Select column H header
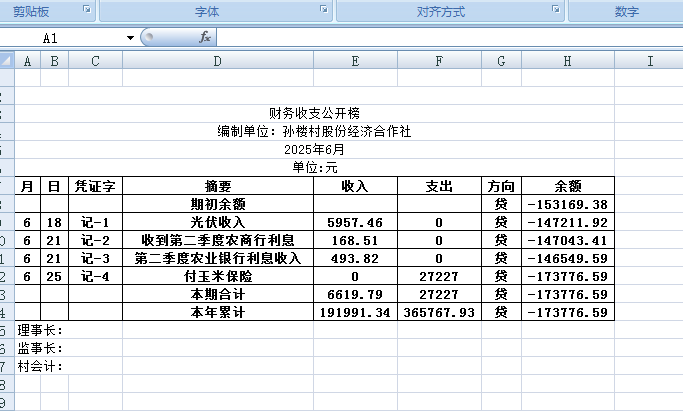The image size is (683, 411). coord(567,62)
